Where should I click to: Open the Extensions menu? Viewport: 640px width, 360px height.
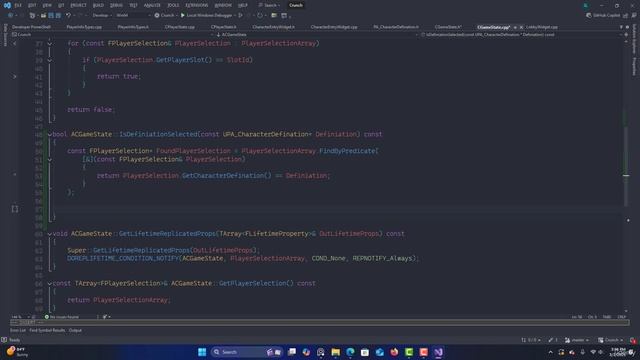197,5
